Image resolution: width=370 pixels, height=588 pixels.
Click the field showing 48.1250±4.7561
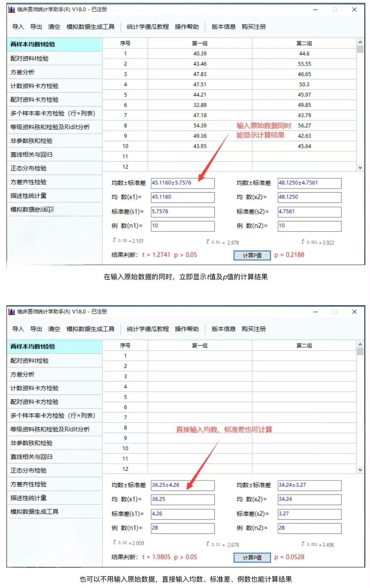click(x=309, y=183)
